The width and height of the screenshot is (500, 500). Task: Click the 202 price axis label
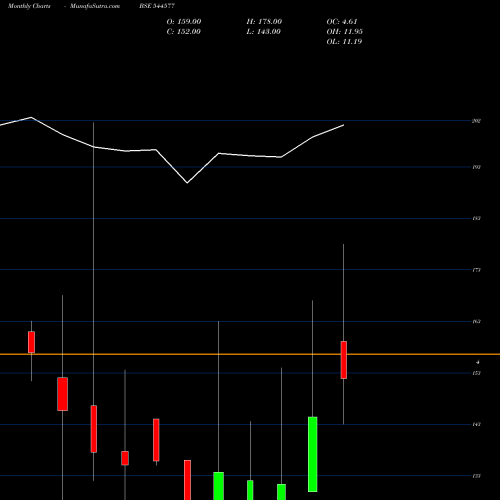click(477, 121)
